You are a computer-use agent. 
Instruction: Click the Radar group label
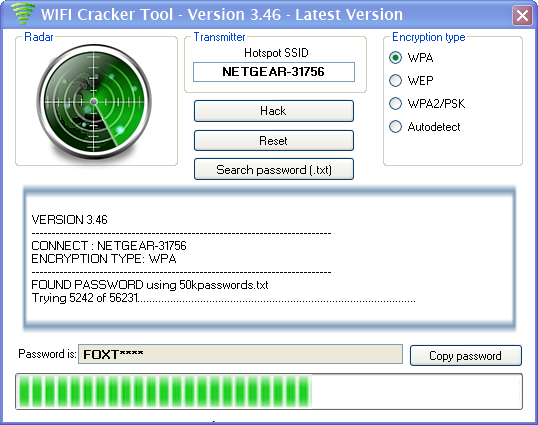pyautogui.click(x=39, y=37)
